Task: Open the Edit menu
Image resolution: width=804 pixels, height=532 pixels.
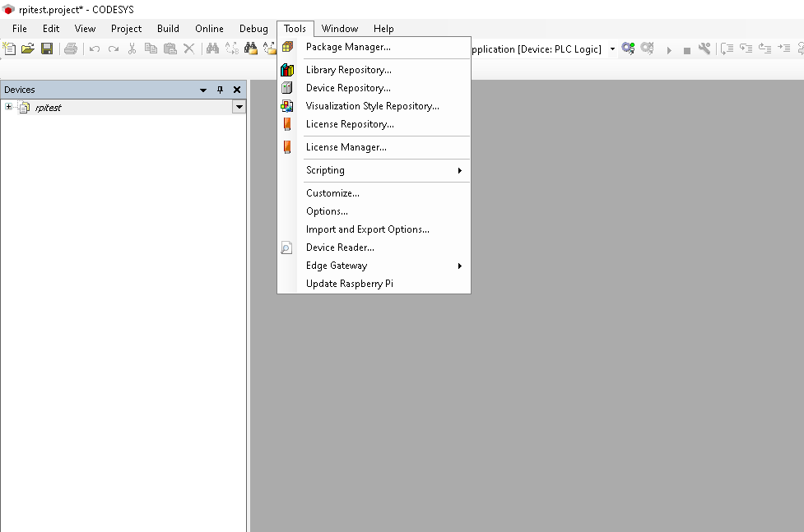Action: pyautogui.click(x=51, y=29)
